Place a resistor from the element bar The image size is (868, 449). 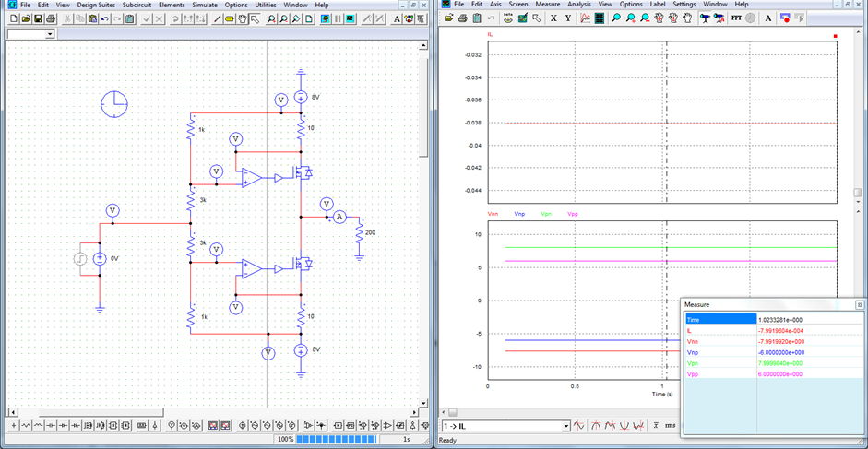click(26, 426)
